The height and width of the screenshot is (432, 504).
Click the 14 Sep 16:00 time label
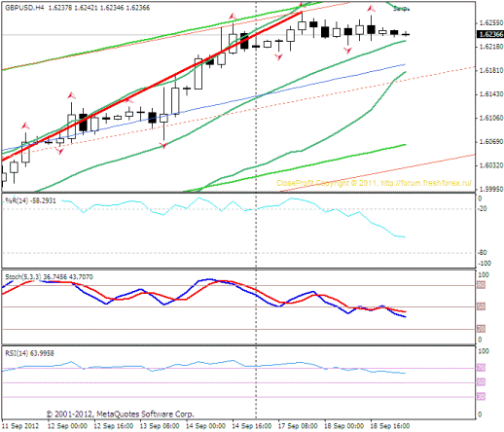pos(252,426)
